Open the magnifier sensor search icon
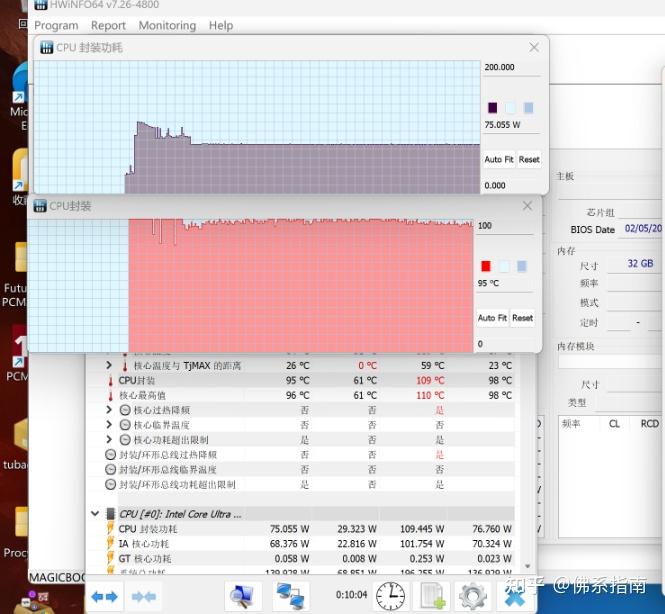Image resolution: width=665 pixels, height=614 pixels. (x=242, y=596)
